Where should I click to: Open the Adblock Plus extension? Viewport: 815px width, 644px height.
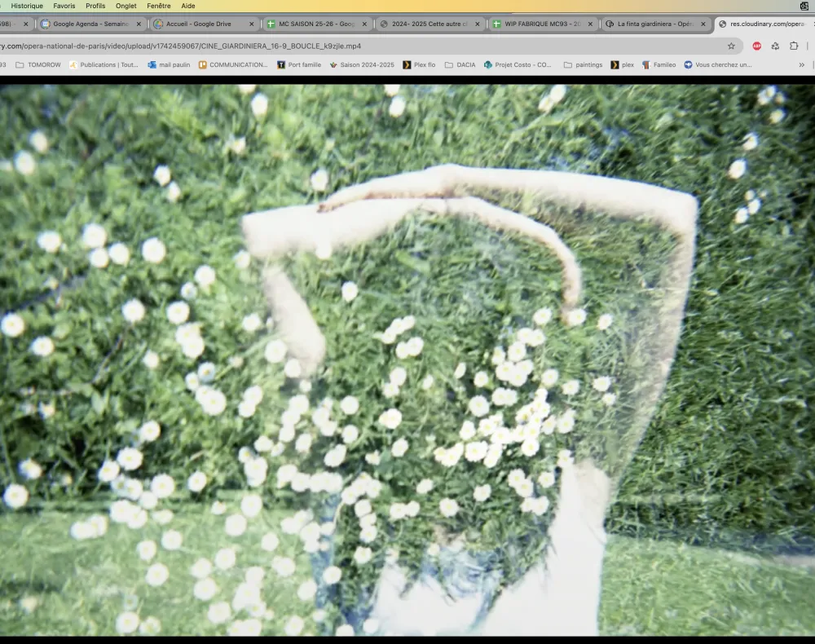tap(757, 46)
